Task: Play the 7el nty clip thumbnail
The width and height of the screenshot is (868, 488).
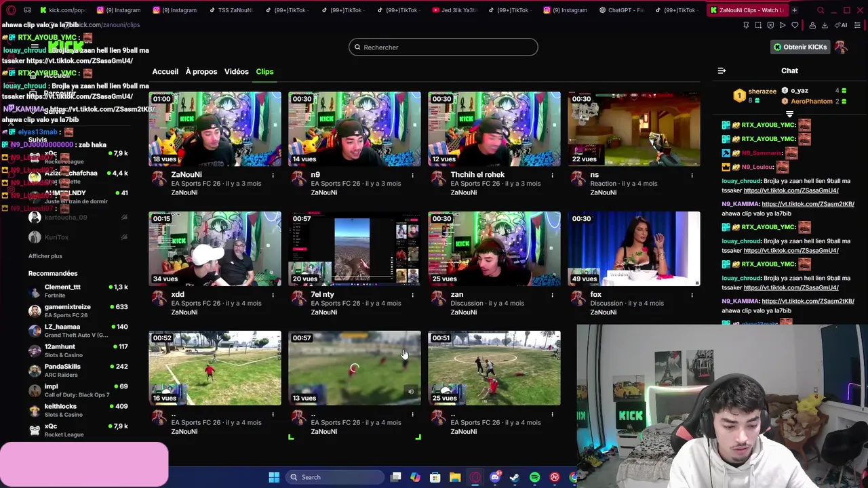Action: click(355, 249)
